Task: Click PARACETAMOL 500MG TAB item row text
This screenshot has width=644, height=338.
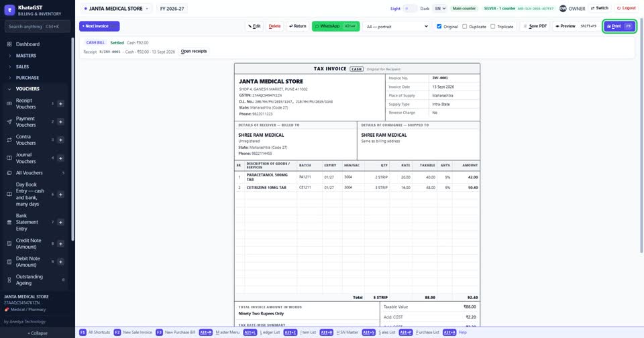Action: [267, 177]
